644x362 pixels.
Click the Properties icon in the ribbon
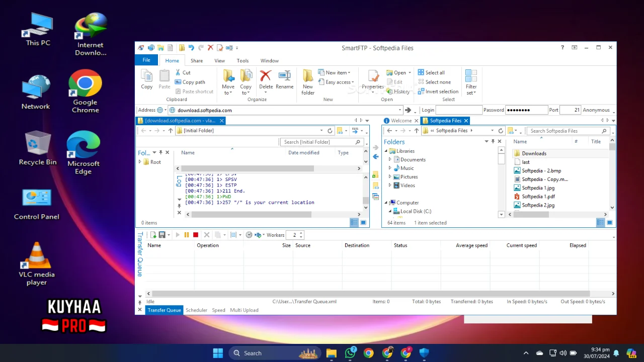373,76
